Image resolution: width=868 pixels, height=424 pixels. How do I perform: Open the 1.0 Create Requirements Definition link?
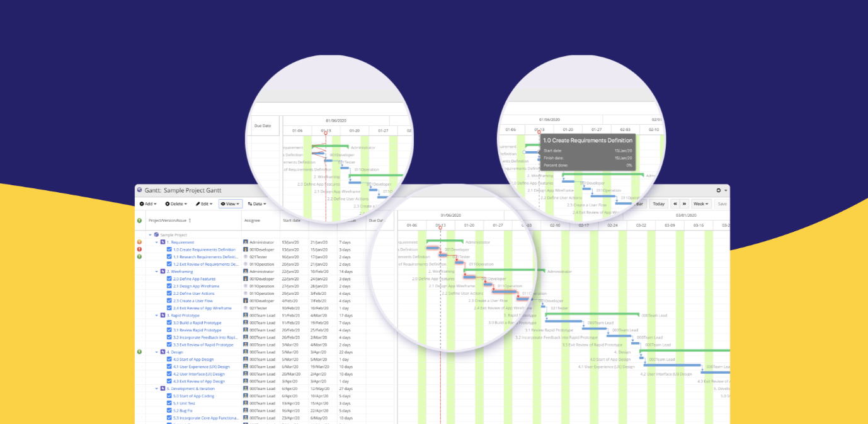coord(204,249)
